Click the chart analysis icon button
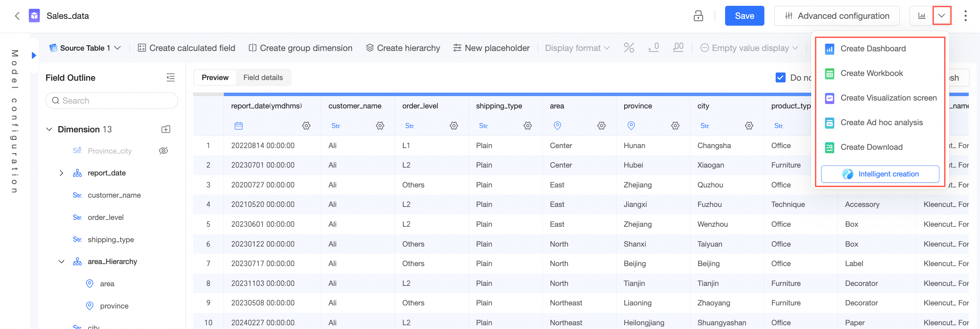Screen dimensions: 980x329 click(922, 16)
